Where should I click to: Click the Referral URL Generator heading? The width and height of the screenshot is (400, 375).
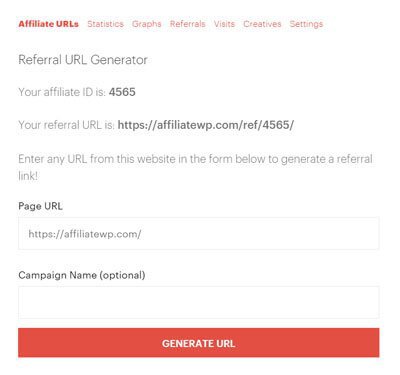click(x=83, y=60)
